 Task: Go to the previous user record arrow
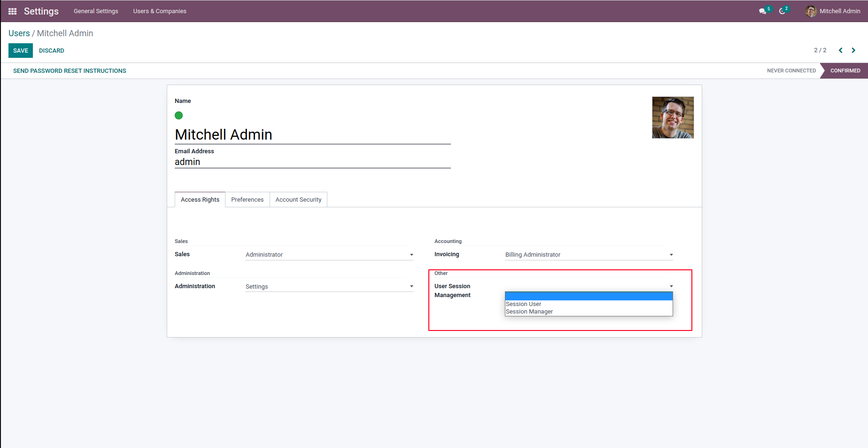pyautogui.click(x=841, y=50)
